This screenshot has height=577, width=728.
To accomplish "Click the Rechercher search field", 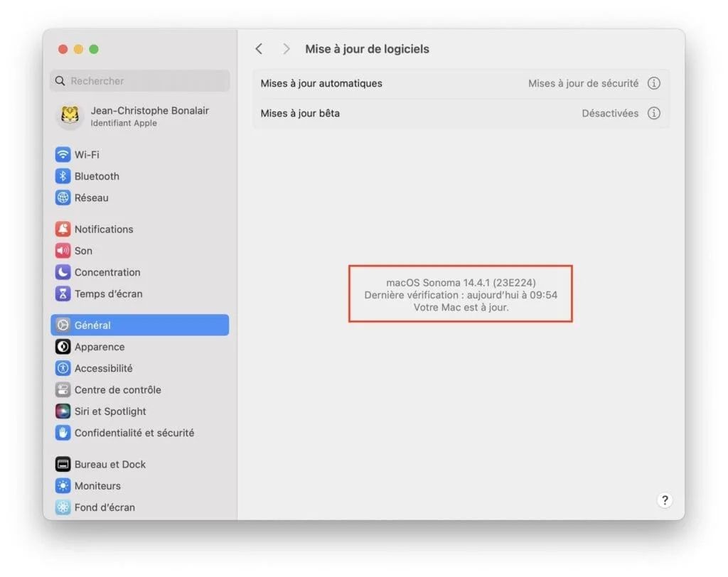I will point(139,81).
